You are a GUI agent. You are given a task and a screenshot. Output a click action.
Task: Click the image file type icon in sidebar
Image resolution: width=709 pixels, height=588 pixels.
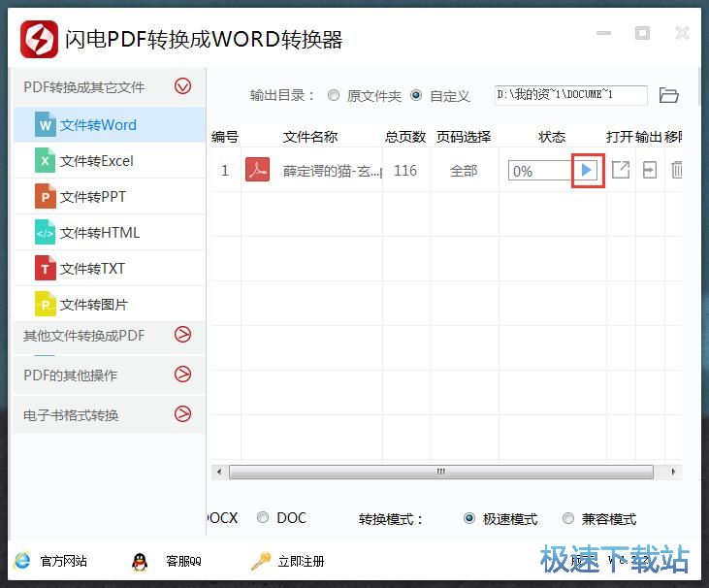point(46,304)
